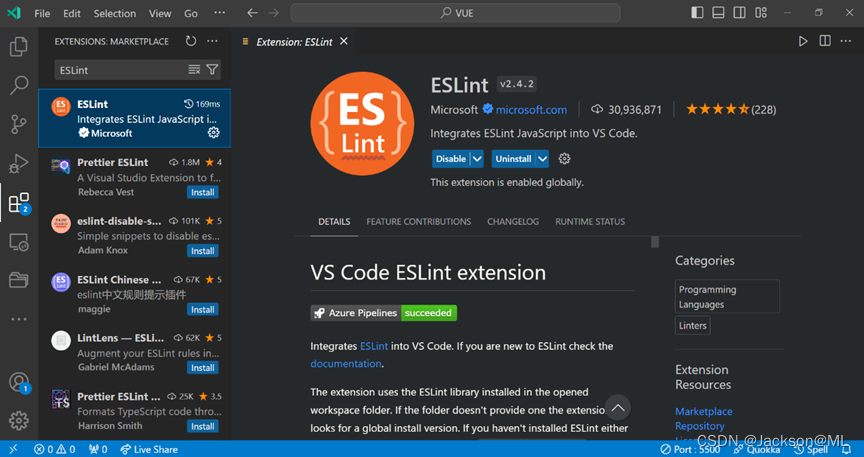Open the Search view in activity bar
The image size is (864, 457).
19,85
